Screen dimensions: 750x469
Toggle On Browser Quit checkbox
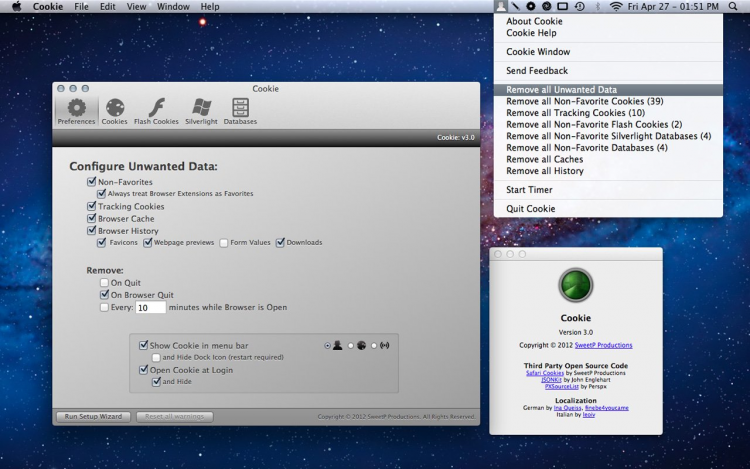tap(104, 294)
